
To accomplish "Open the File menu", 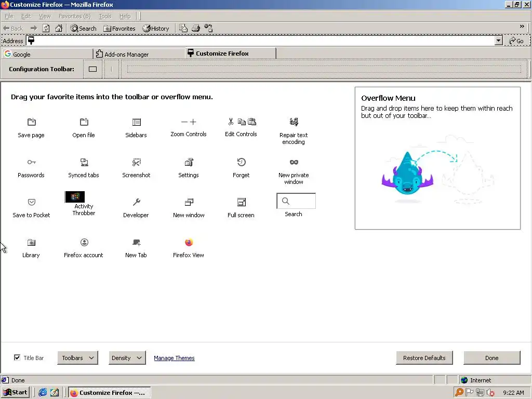I will click(x=9, y=16).
